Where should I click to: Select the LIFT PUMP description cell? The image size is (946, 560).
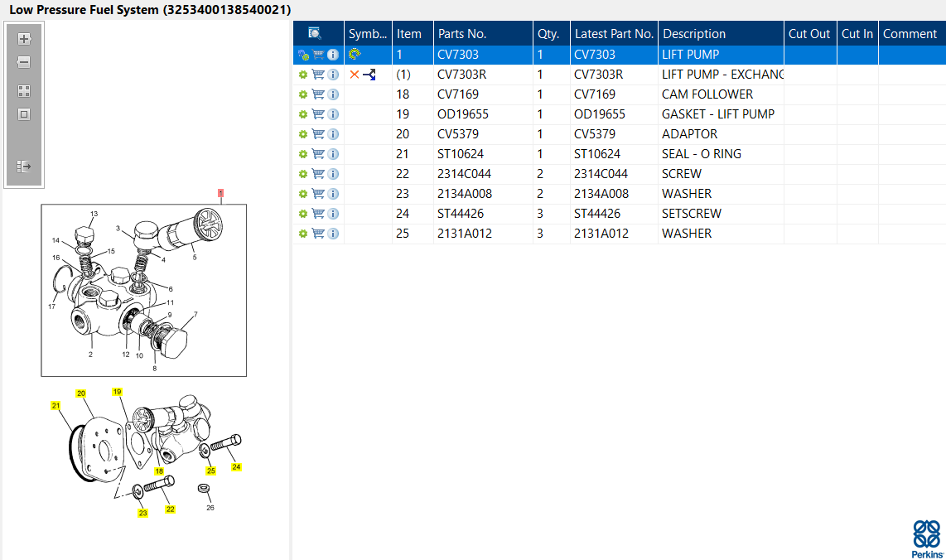coord(721,55)
